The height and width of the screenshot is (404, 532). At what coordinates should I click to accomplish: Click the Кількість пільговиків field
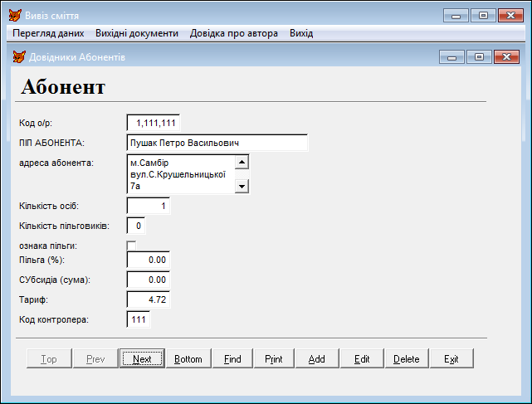click(x=136, y=226)
